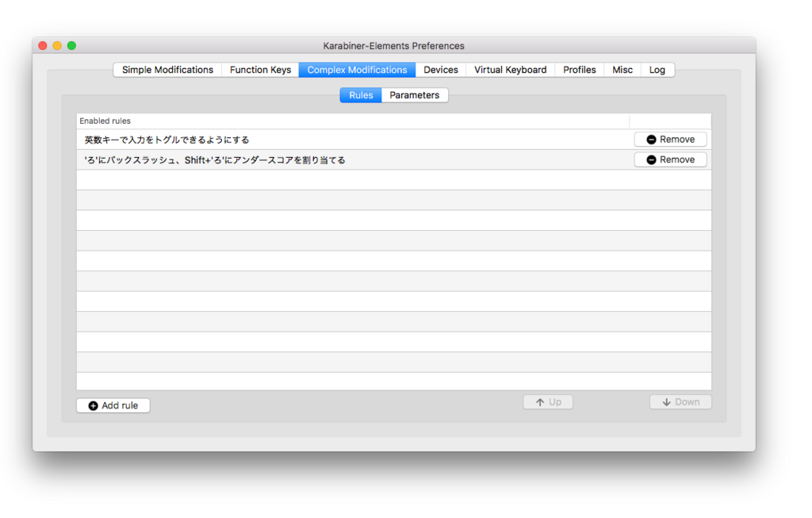Click the Enabled rules column header
The height and width of the screenshot is (518, 812).
pos(353,121)
